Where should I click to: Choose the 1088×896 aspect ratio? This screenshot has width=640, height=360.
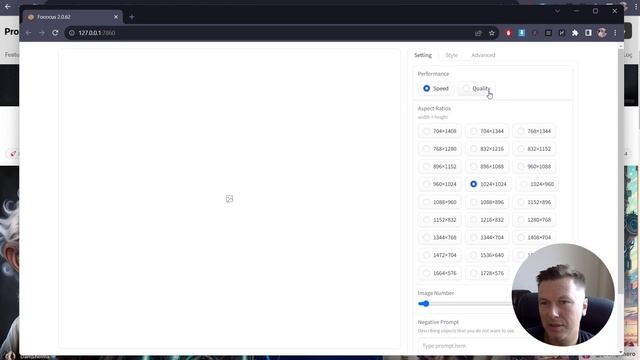(x=487, y=202)
